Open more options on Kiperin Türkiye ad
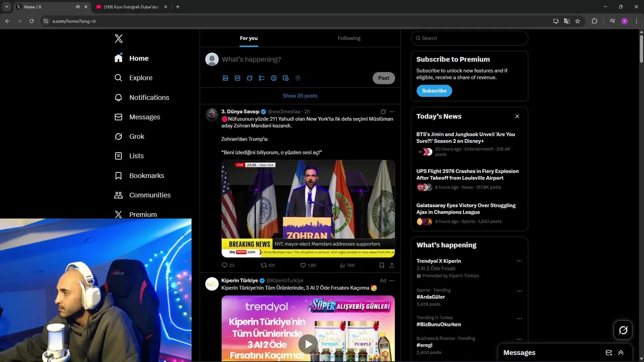Viewport: 644px width, 362px height. pos(392,281)
